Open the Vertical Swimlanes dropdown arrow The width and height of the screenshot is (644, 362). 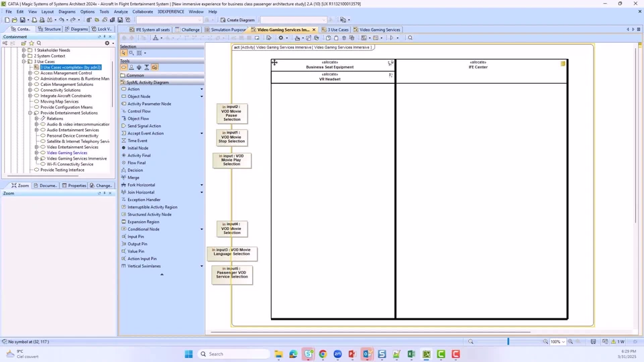[201, 266]
